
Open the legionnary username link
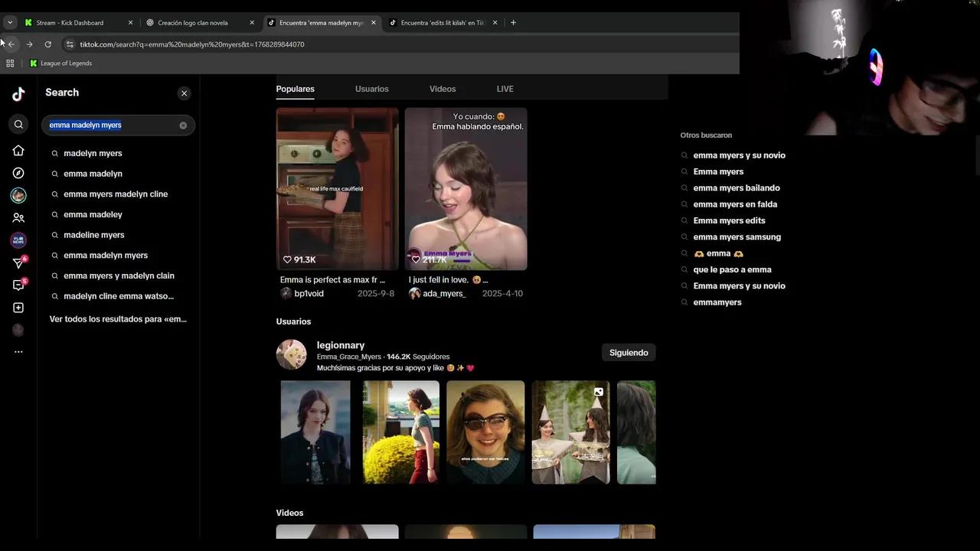[x=341, y=345]
